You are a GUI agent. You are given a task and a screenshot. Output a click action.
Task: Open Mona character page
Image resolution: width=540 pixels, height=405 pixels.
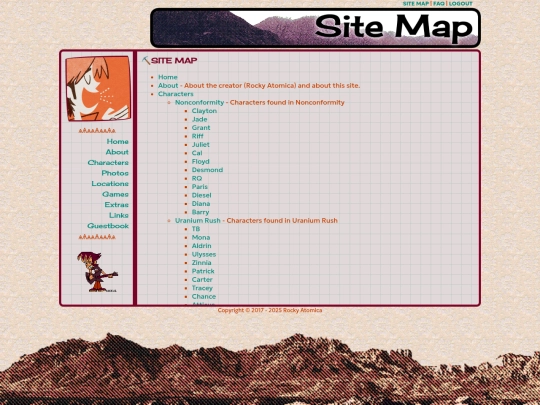201,237
